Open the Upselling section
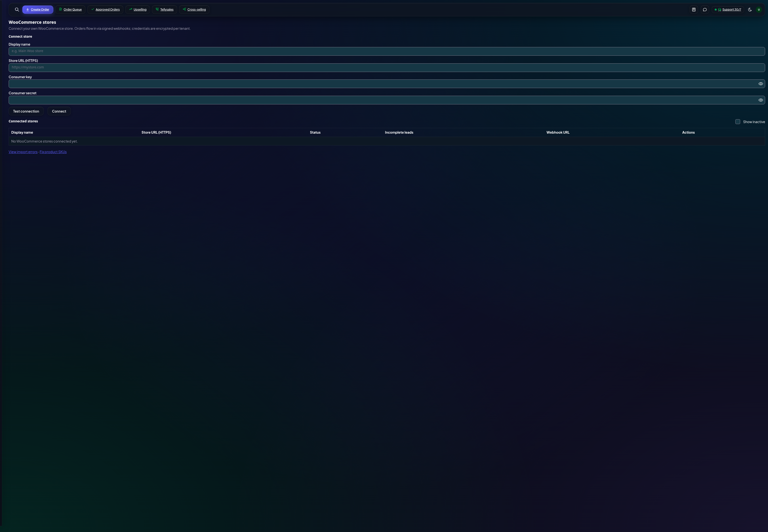The width and height of the screenshot is (768, 532). (x=138, y=10)
